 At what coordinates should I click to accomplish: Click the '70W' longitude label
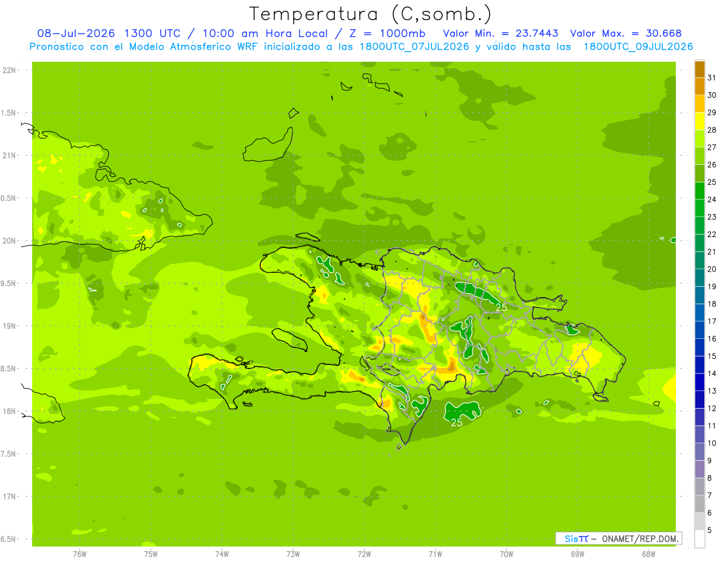[x=507, y=554]
